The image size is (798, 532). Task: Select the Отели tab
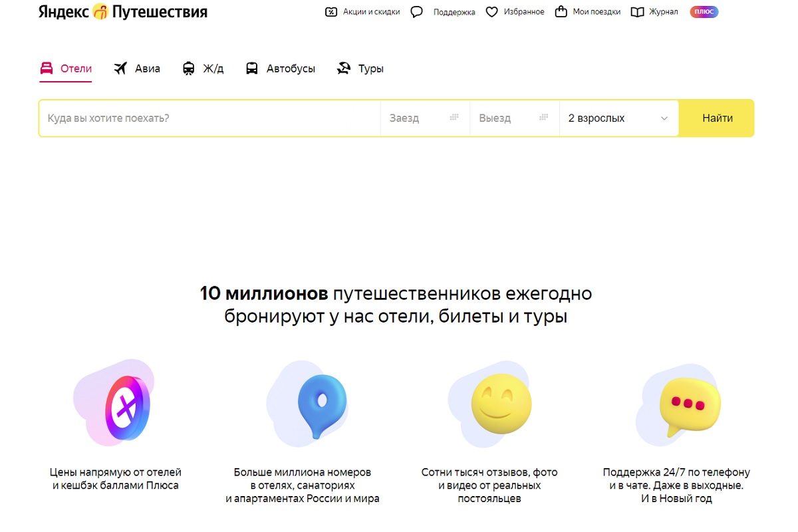(65, 68)
